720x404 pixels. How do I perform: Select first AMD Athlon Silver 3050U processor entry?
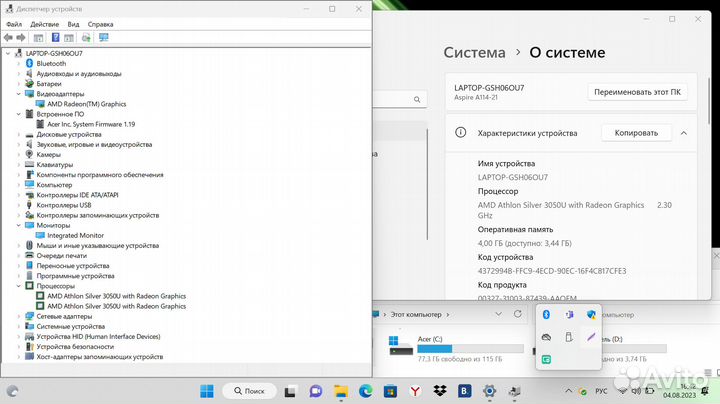(x=116, y=296)
